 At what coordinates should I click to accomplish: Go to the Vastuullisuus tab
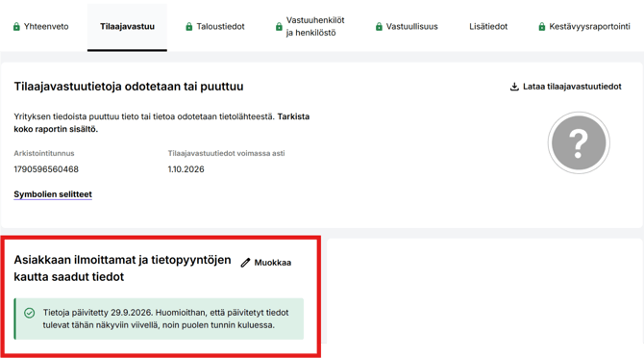[x=407, y=27]
